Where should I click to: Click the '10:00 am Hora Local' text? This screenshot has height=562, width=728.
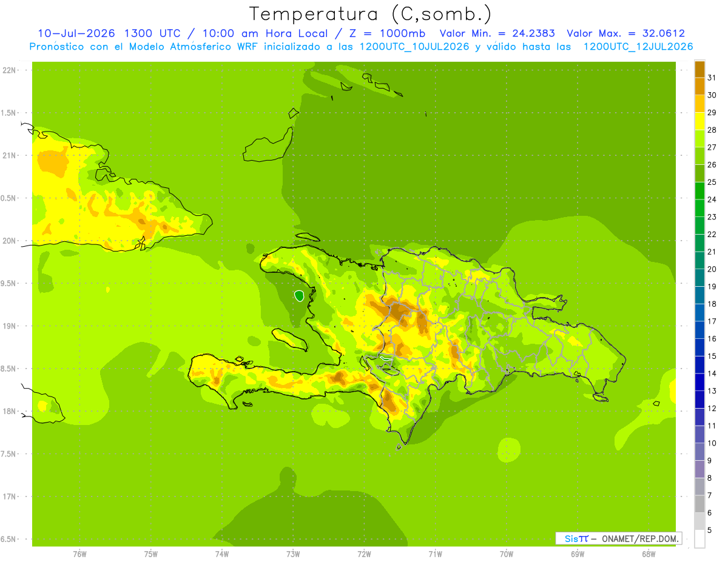pyautogui.click(x=266, y=33)
